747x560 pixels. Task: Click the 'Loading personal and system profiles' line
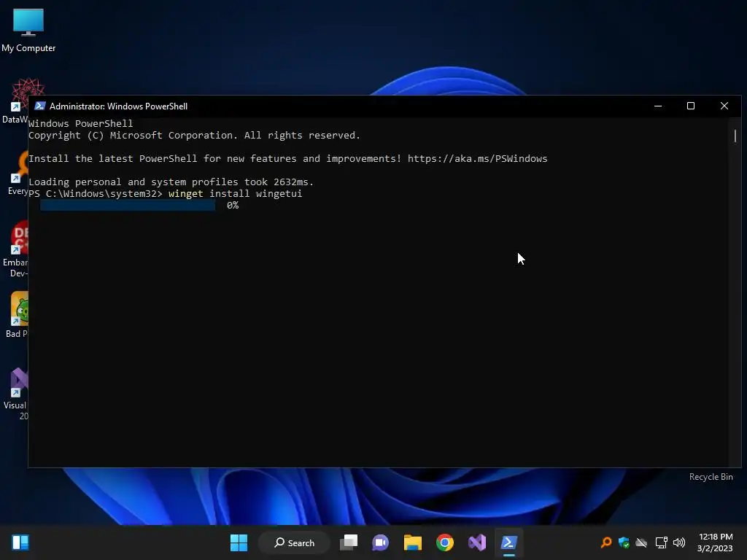(171, 182)
